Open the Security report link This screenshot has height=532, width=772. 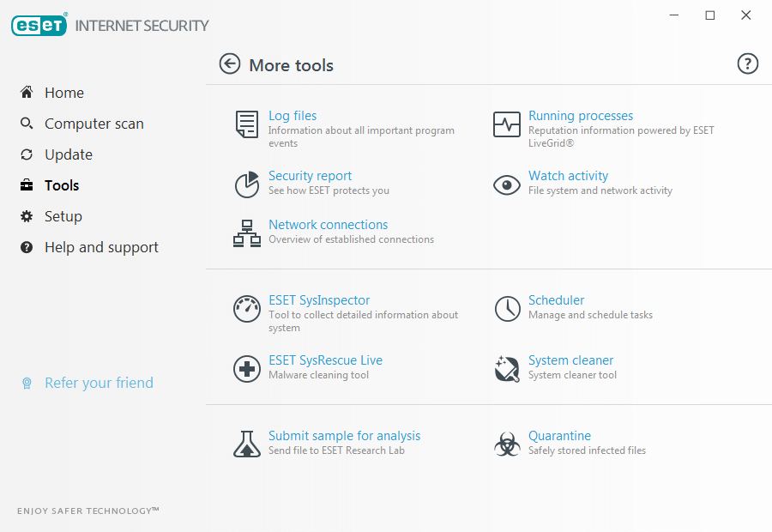point(310,176)
